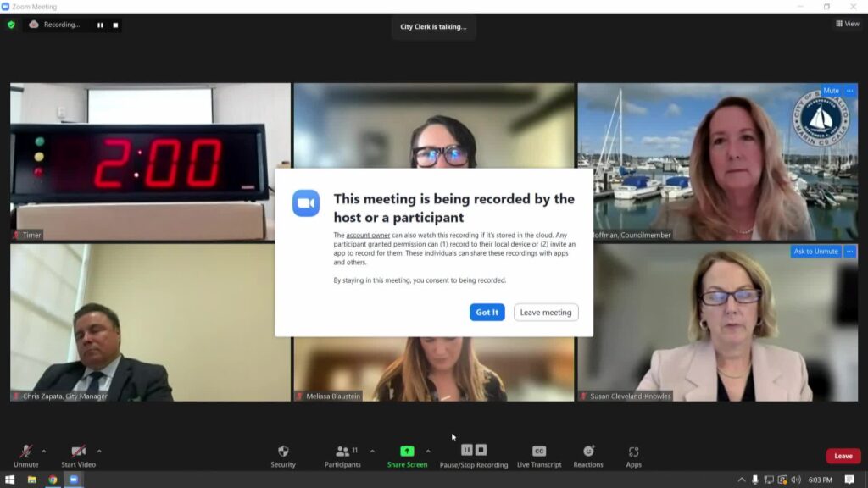Enable Live Transcript captions
This screenshot has width=868, height=488.
click(x=538, y=457)
